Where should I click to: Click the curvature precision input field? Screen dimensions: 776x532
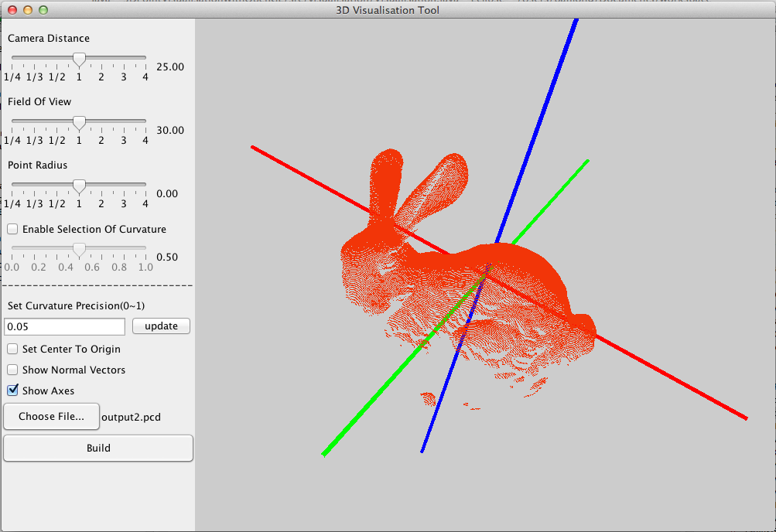pos(65,327)
